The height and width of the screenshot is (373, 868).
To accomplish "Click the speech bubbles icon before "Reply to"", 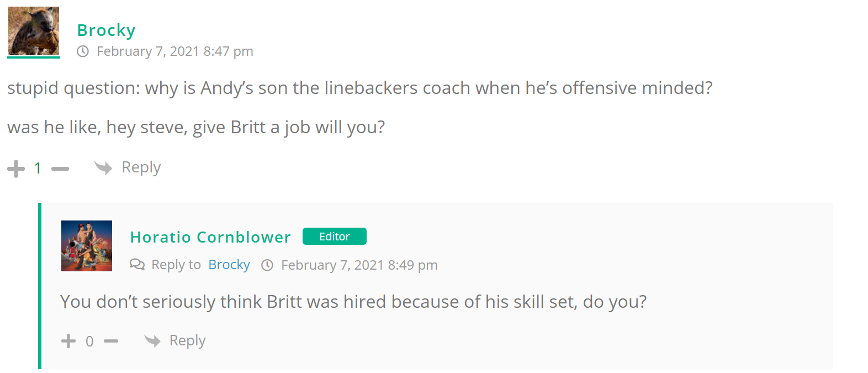I will [137, 264].
